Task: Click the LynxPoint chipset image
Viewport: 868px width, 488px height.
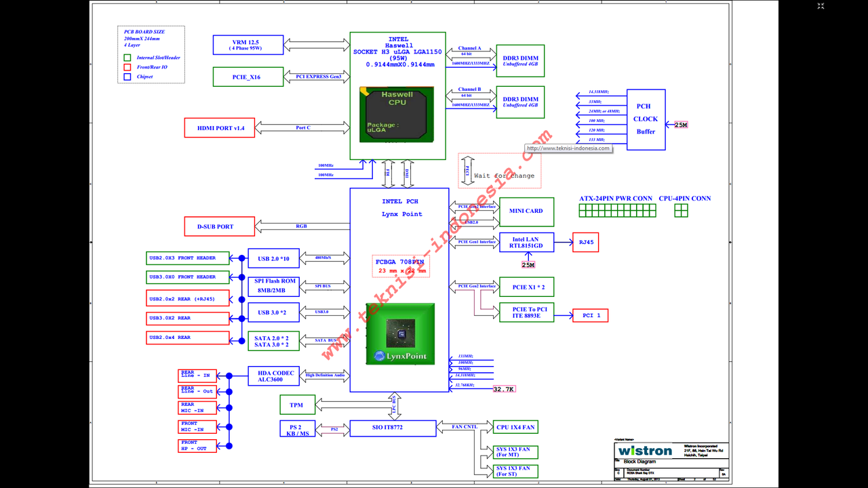Action: [x=400, y=334]
